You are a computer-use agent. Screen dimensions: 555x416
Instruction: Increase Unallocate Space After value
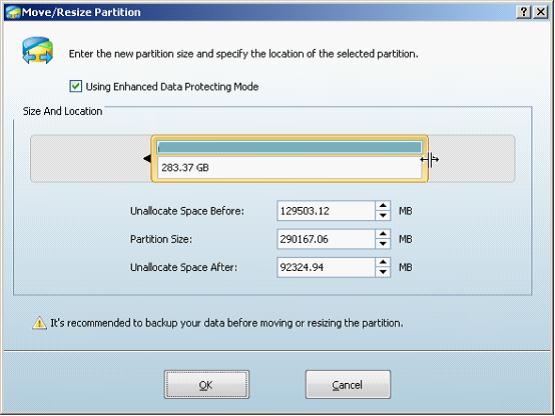coord(383,262)
